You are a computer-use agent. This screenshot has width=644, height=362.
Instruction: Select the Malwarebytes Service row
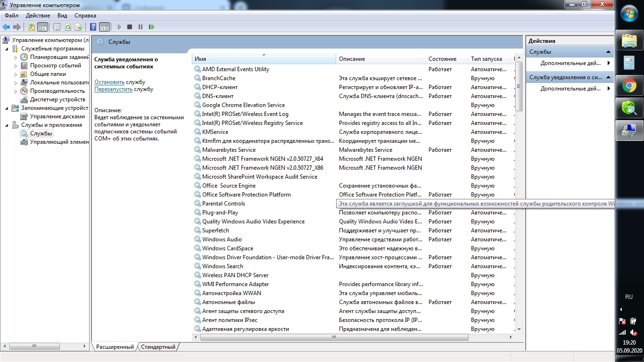tap(354, 150)
